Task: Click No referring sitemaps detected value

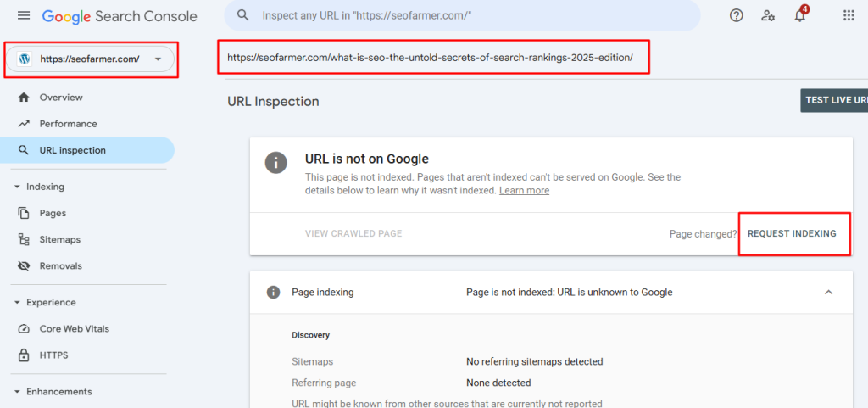Action: (x=534, y=362)
